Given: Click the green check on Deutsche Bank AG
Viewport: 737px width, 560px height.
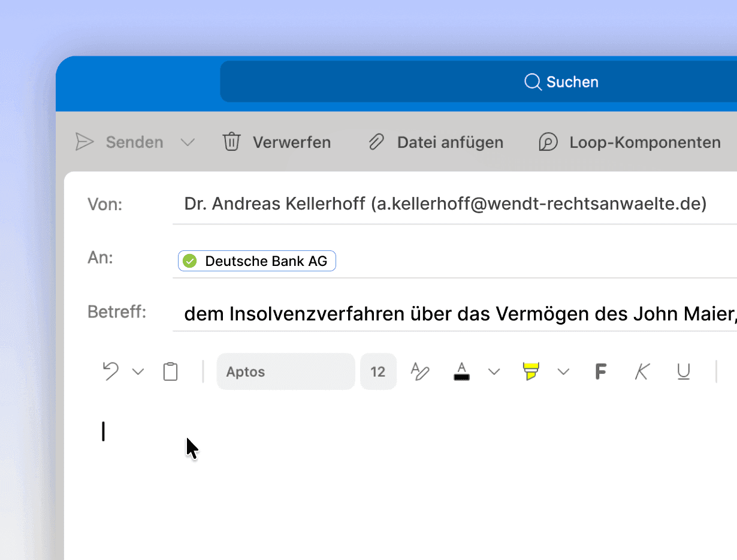Looking at the screenshot, I should pos(190,261).
